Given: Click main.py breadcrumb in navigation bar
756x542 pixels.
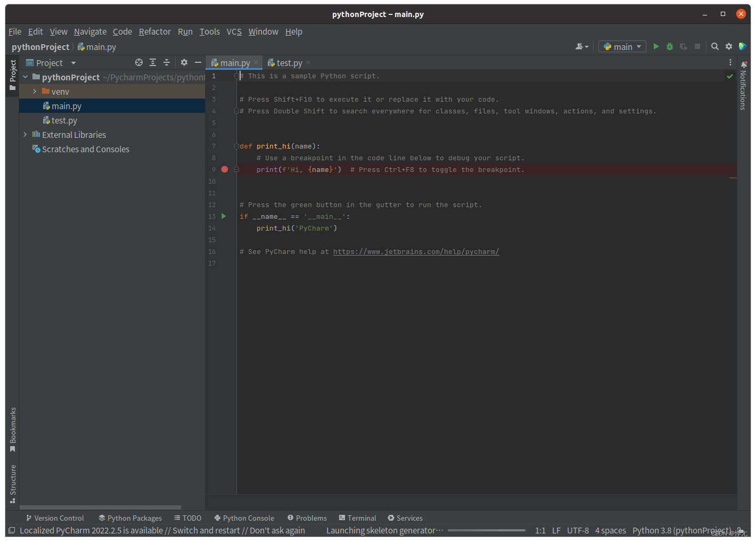Looking at the screenshot, I should click(x=97, y=47).
